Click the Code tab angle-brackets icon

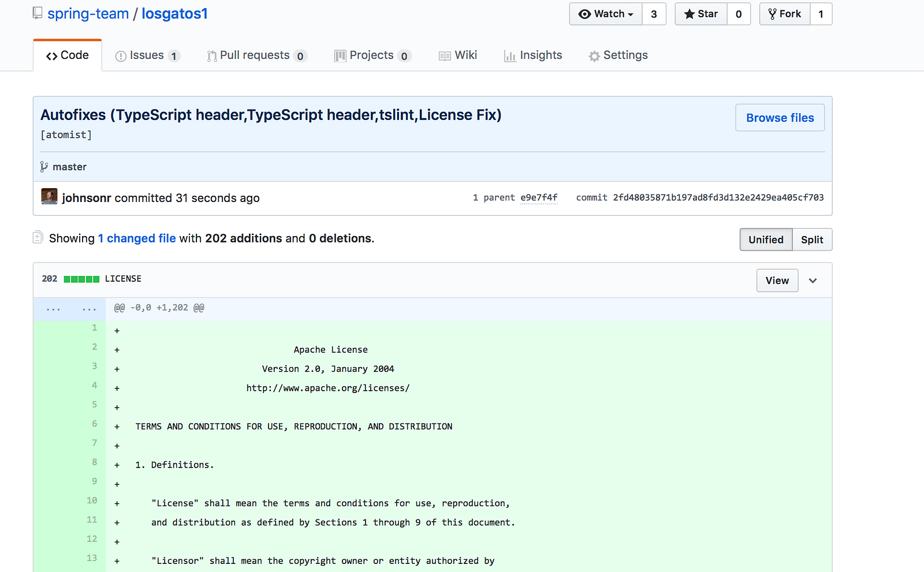tap(51, 56)
